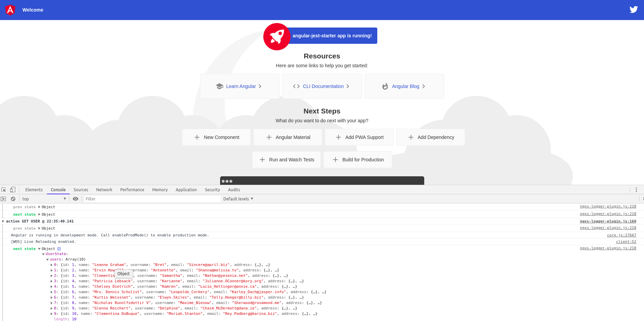
Task: Expand the first prev state Object
Action: pos(39,207)
